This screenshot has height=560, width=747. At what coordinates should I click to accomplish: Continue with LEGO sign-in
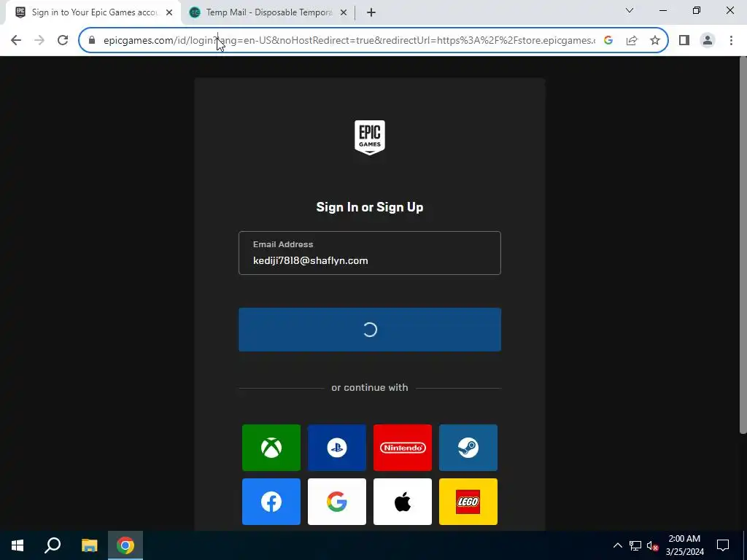tap(468, 502)
